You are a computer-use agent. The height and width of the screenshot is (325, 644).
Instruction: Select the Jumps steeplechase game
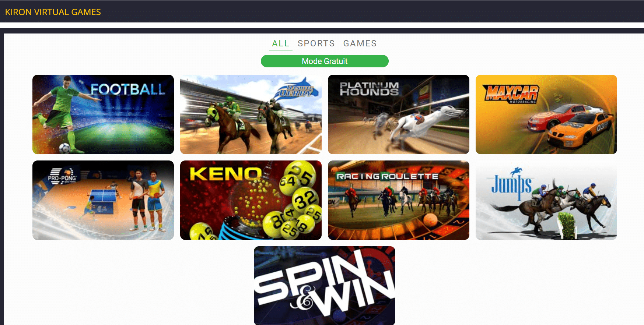click(x=546, y=200)
